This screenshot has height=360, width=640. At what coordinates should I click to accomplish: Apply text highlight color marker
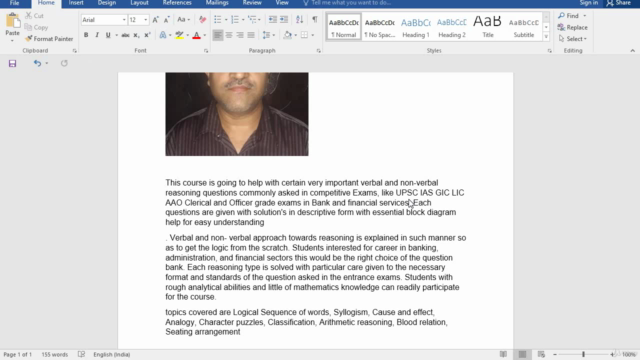[179, 35]
